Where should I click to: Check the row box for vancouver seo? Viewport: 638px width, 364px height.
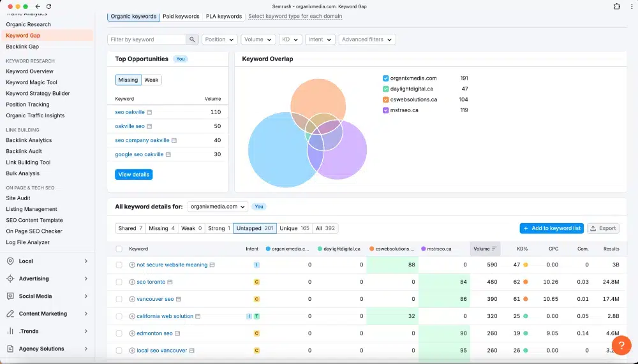click(119, 299)
